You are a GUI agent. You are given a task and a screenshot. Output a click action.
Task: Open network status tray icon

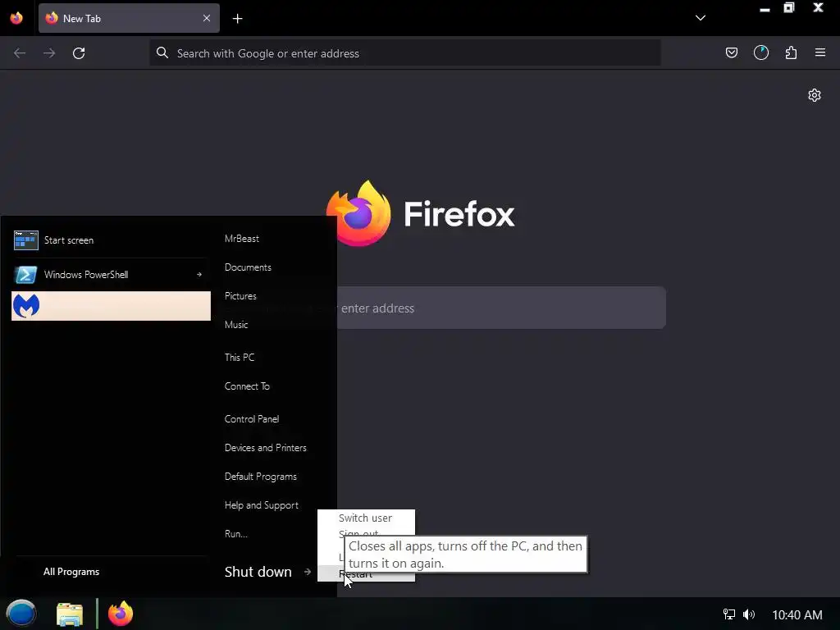728,614
